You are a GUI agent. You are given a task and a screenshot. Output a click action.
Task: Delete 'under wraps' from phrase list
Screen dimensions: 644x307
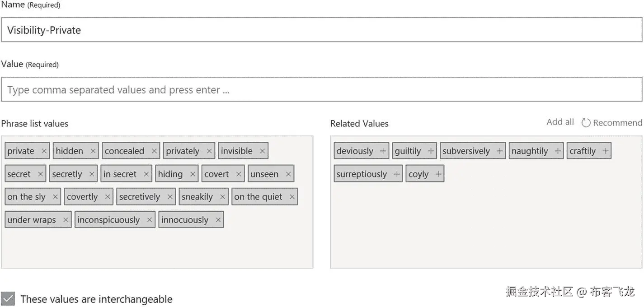coord(66,220)
